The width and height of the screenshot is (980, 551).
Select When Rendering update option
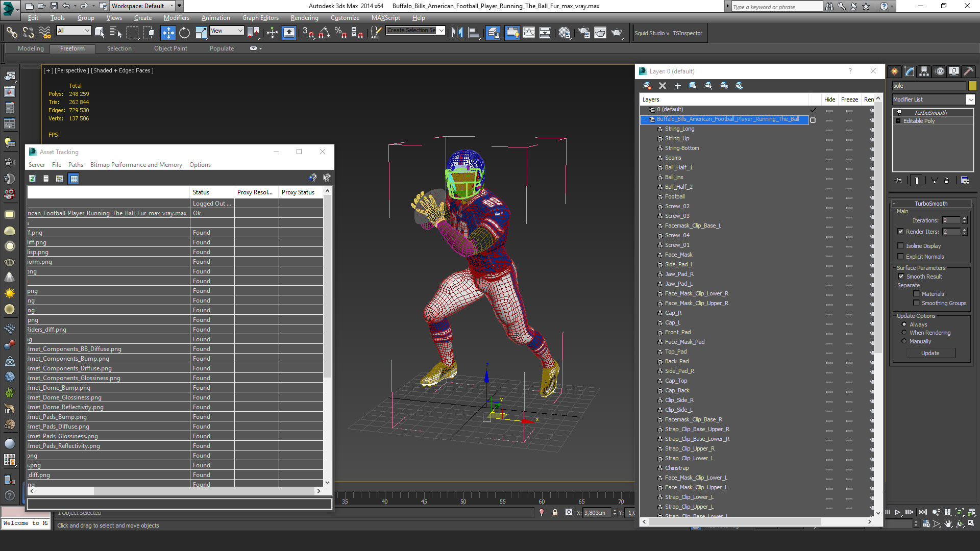[x=904, y=333]
